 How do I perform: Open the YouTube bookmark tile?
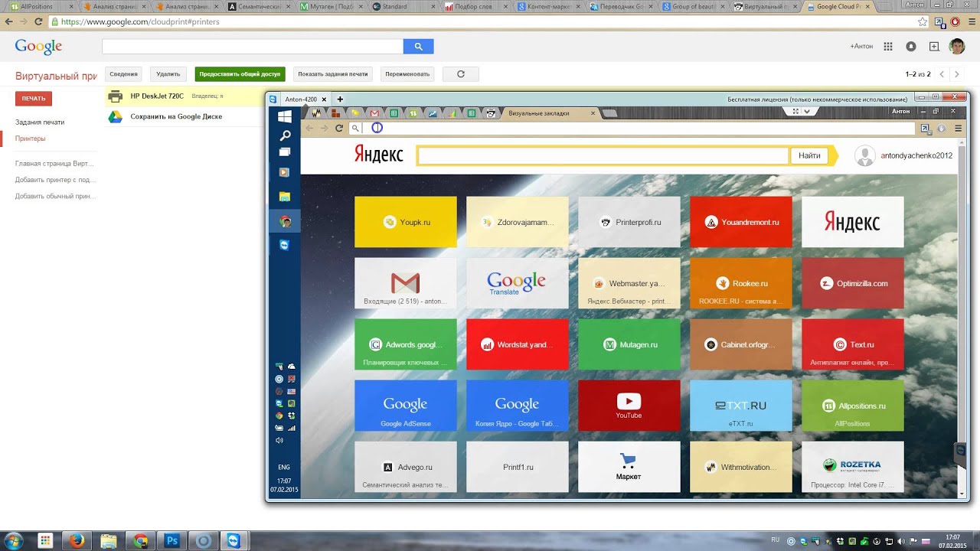629,405
